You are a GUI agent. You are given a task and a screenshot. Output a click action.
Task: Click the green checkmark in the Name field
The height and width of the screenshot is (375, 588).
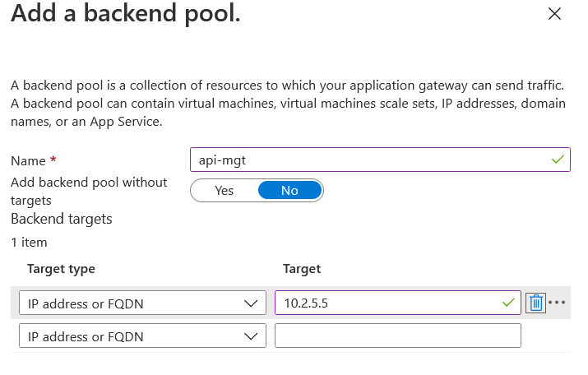[558, 160]
